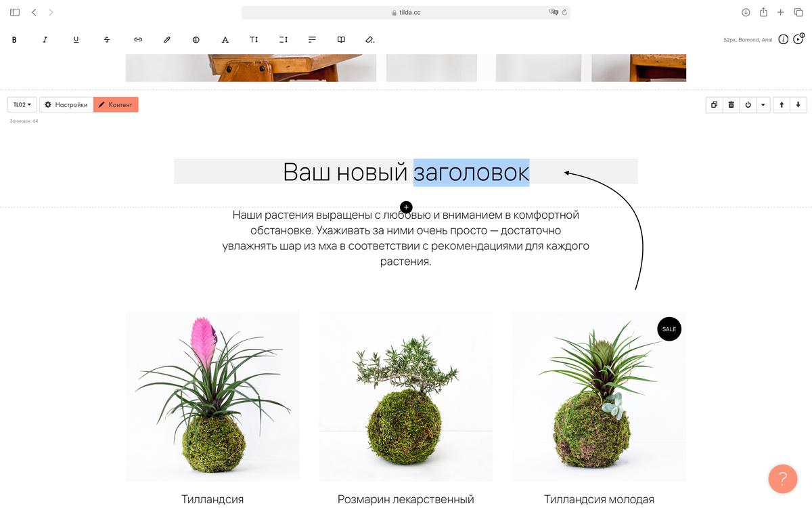Toggle block visibility with the power icon
812x508 pixels.
(x=748, y=104)
